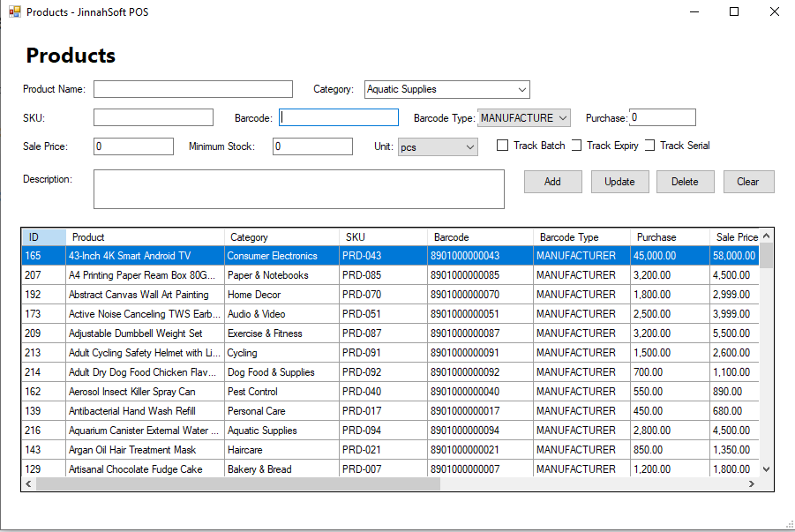Screen dimensions: 795x532
Task: Click the Exercise & Fitness category cell
Action: 281,333
